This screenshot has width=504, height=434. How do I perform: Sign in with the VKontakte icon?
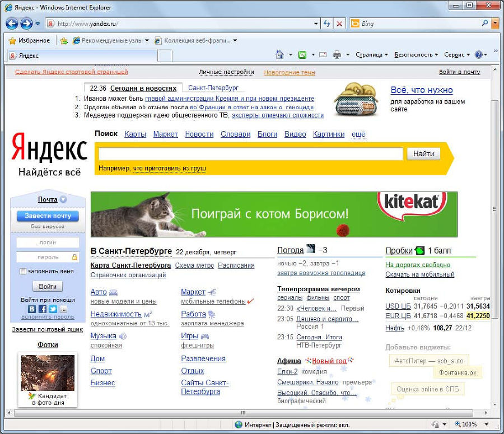click(32, 309)
